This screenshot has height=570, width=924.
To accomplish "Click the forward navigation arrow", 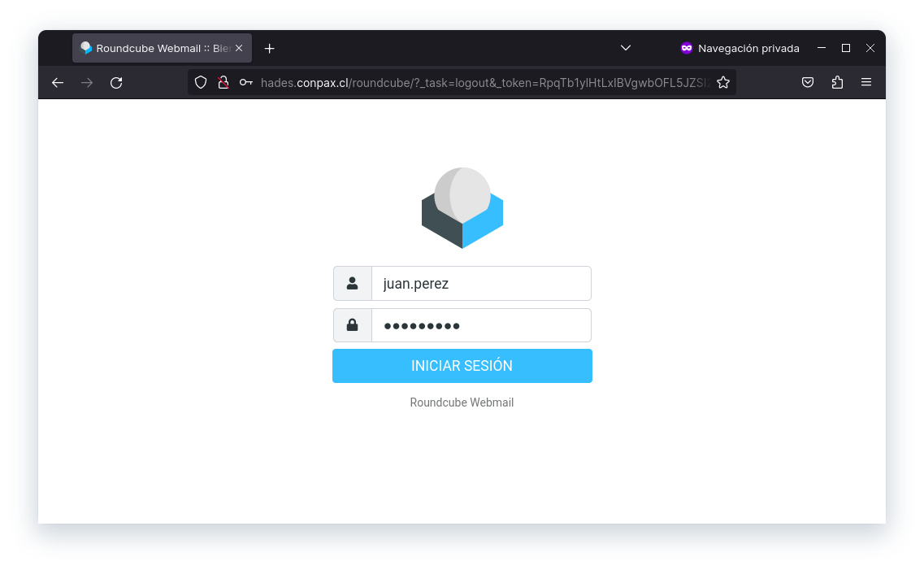I will point(87,83).
